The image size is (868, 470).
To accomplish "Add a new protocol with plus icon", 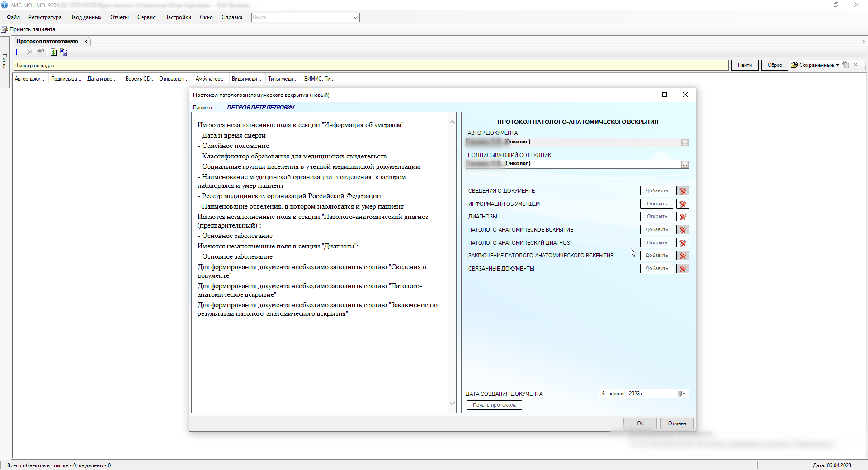I will [17, 52].
